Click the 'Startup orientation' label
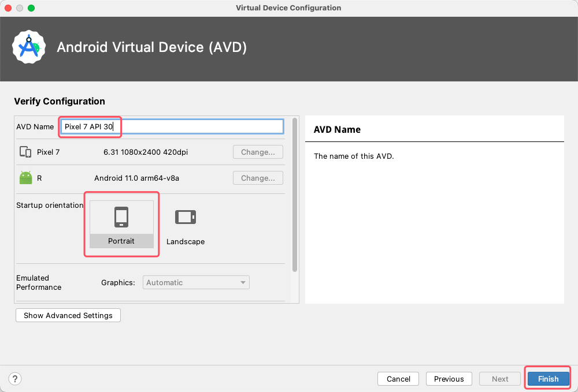The height and width of the screenshot is (392, 578). pos(50,205)
